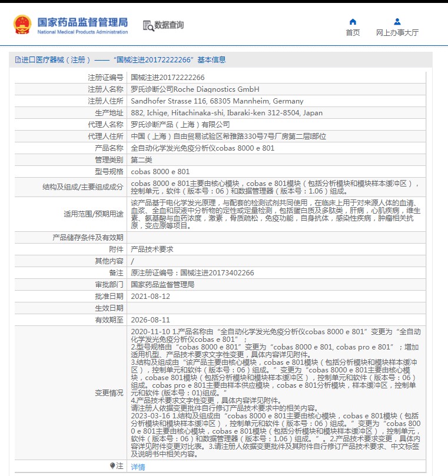Click the national emblem logo
The image size is (448, 476).
[x=22, y=25]
